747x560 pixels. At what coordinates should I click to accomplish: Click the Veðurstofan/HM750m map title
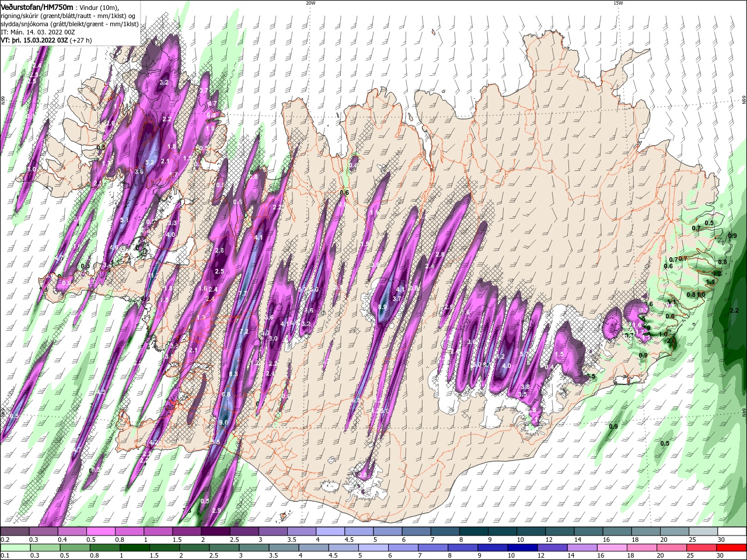(x=37, y=7)
